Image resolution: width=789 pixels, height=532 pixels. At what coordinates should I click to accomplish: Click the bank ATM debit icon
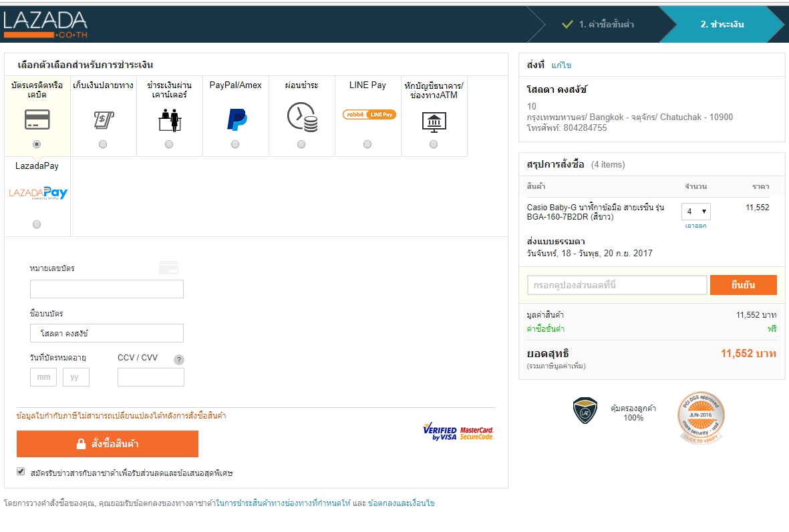[x=434, y=122]
